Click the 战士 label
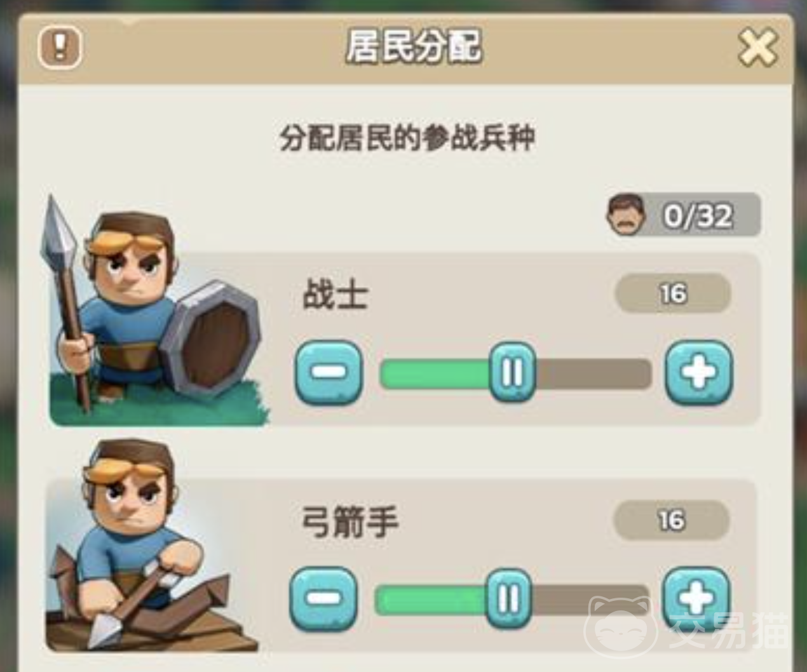 [x=335, y=295]
